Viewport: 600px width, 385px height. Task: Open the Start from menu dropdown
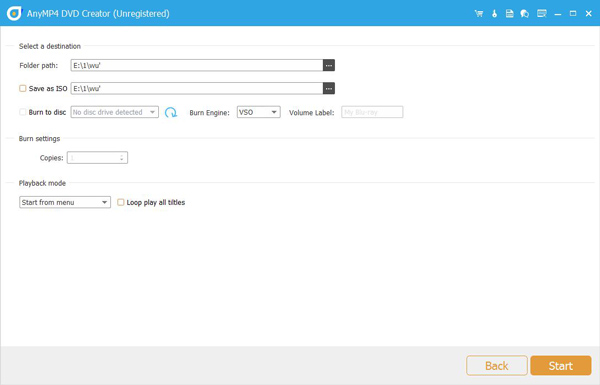(x=65, y=202)
